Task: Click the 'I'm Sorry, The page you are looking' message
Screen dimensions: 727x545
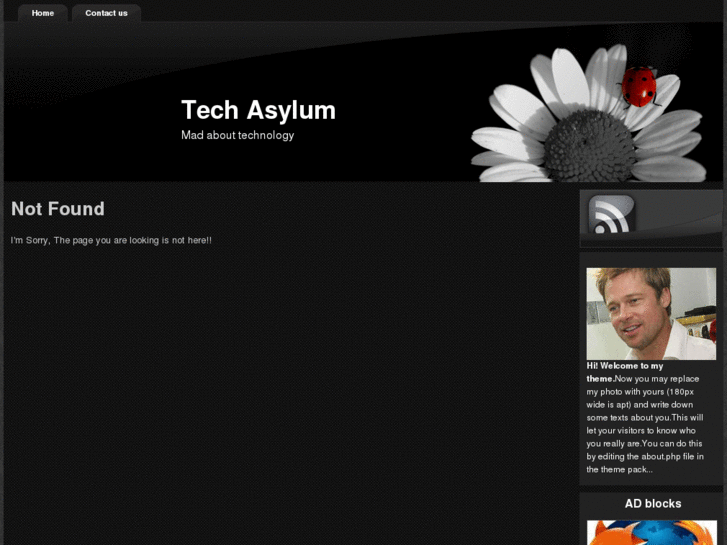Action: click(111, 240)
